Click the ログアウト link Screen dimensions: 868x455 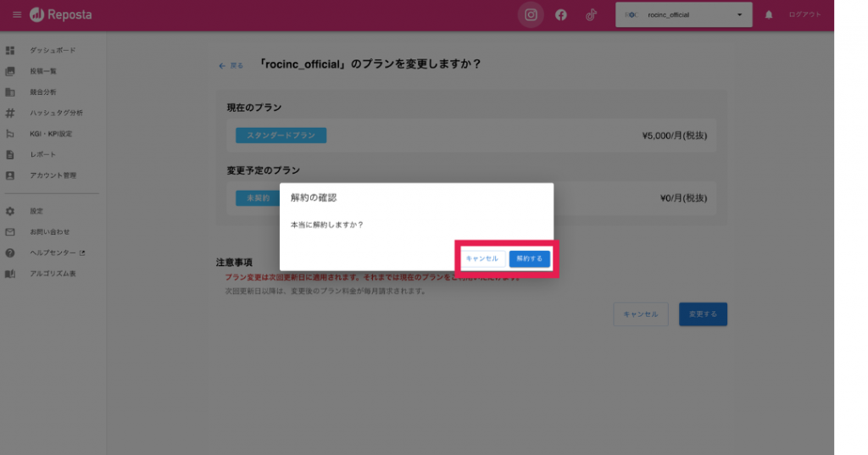pos(804,15)
